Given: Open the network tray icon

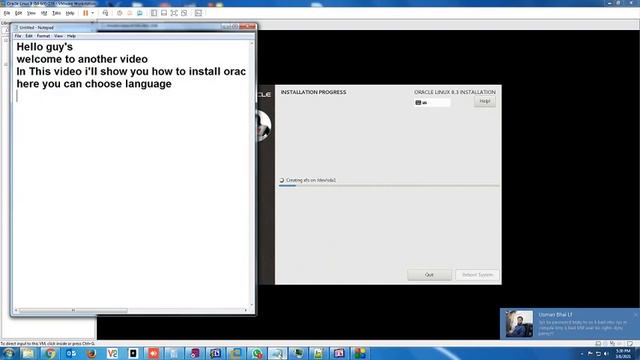Looking at the screenshot, I should tap(598, 353).
